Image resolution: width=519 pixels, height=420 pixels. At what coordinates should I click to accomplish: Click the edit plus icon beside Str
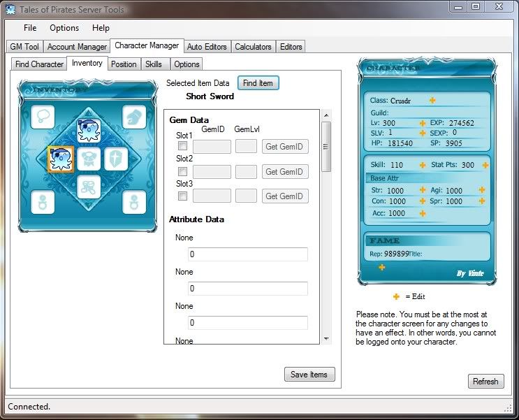pyautogui.click(x=422, y=190)
